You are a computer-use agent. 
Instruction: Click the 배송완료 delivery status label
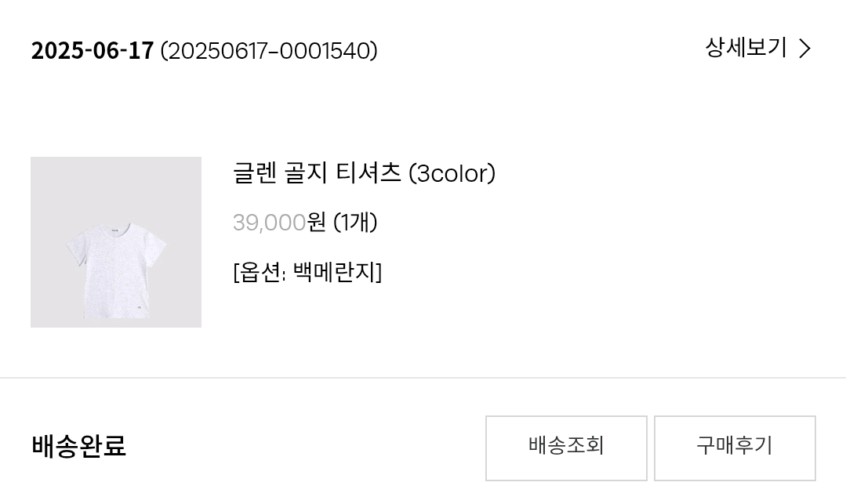pyautogui.click(x=76, y=448)
